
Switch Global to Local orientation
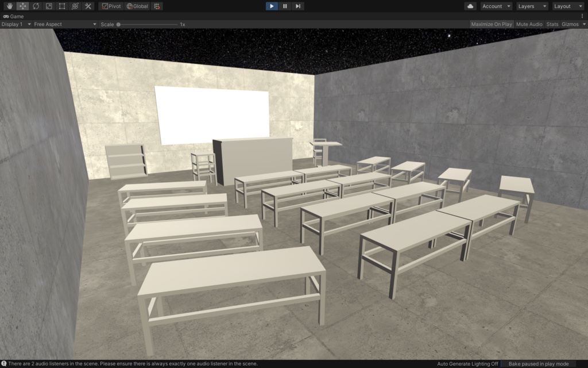(137, 6)
